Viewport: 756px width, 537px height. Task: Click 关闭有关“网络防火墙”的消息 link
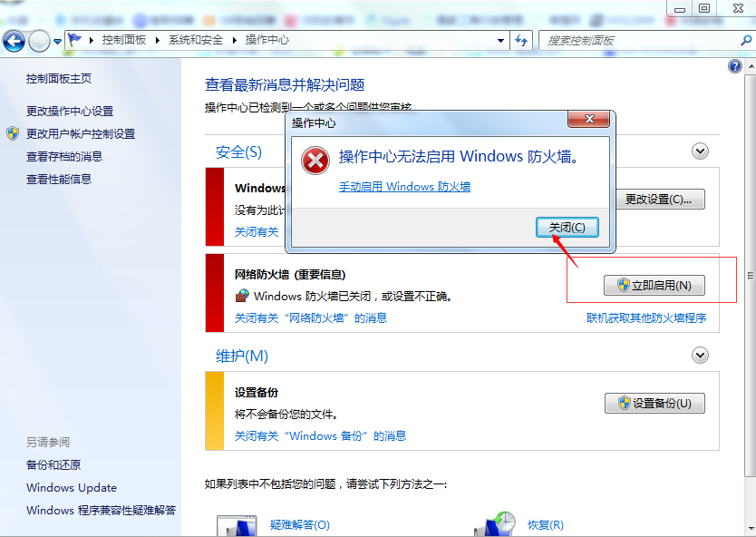click(311, 318)
